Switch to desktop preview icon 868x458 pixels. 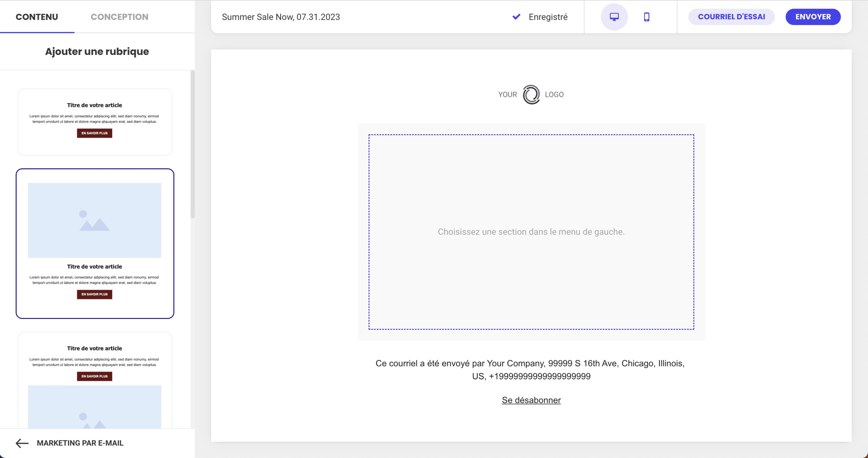(614, 17)
